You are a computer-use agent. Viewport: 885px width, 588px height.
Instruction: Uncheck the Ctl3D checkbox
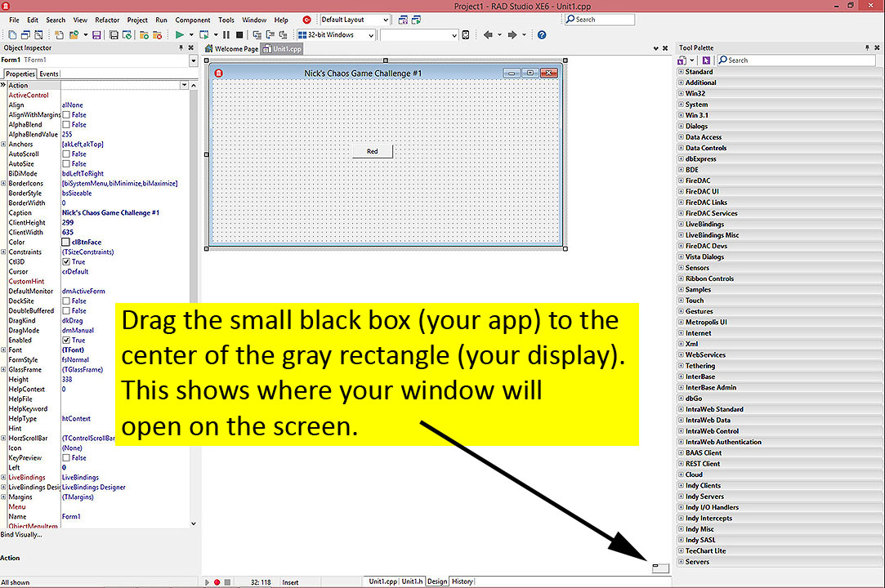(66, 262)
